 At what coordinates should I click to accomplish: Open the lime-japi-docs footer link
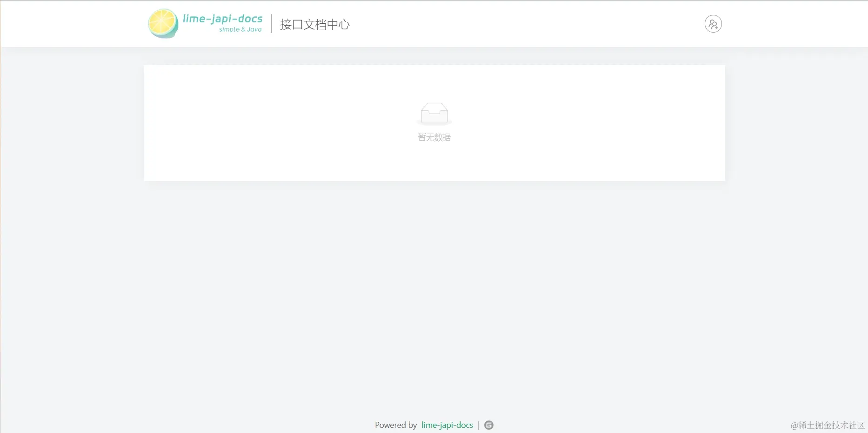447,425
